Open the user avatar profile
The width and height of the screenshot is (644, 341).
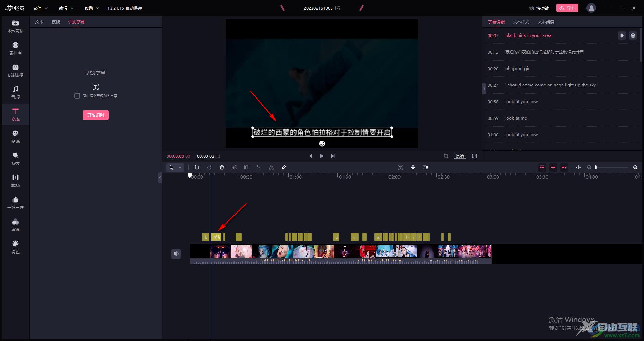coord(591,8)
